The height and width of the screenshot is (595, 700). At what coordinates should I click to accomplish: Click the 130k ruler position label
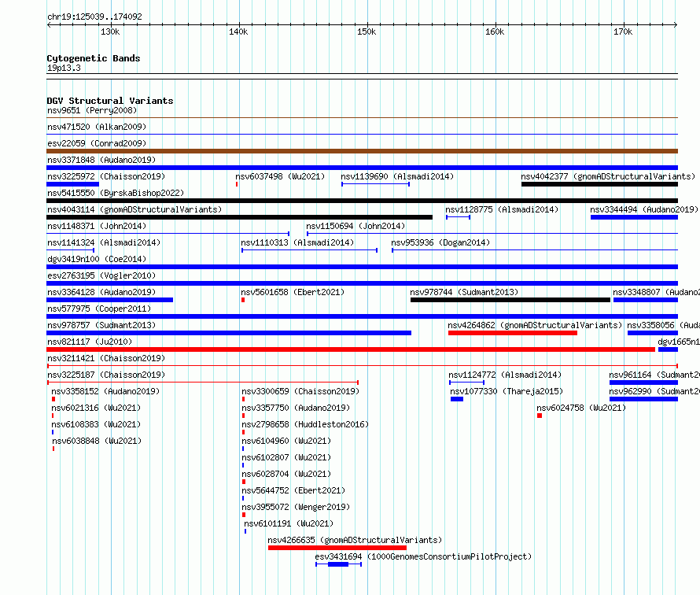tap(110, 31)
